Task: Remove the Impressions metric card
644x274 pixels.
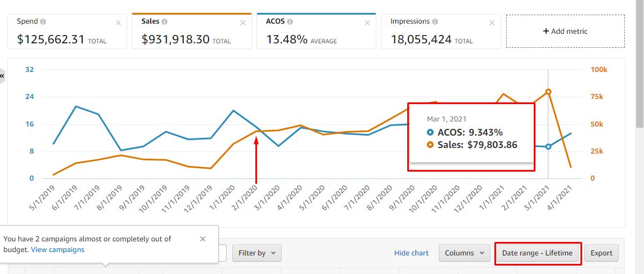Action: [492, 23]
